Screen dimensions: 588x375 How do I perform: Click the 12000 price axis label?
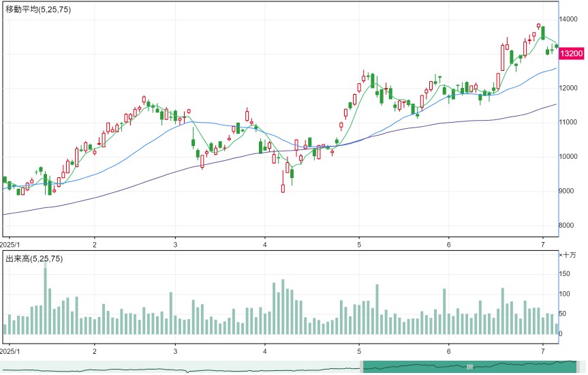[568, 88]
